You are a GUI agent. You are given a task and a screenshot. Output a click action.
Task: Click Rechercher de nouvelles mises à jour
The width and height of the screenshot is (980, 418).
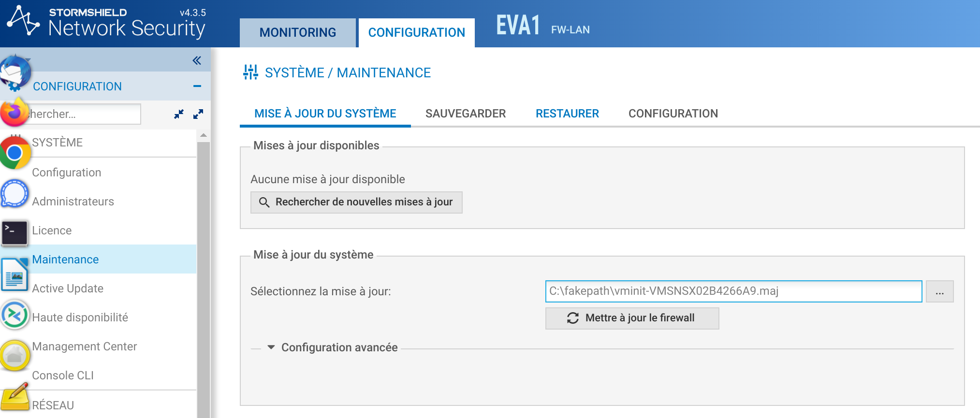pos(356,202)
